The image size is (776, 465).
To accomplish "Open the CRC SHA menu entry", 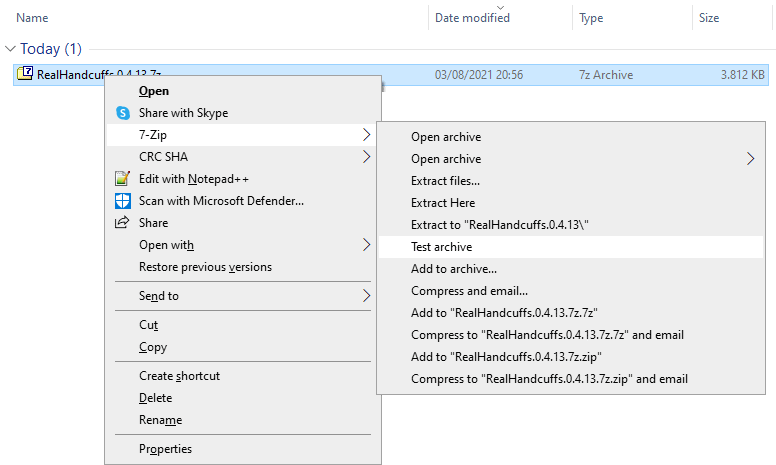I will [243, 157].
